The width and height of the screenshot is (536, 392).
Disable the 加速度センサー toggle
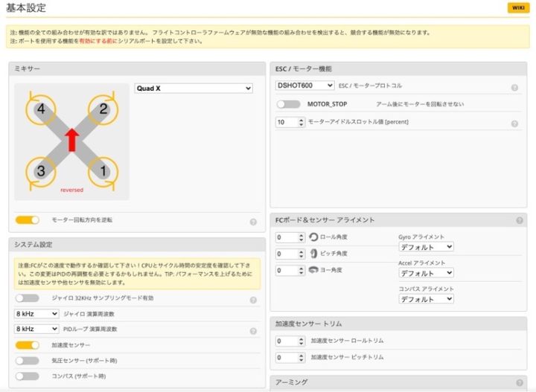(27, 345)
